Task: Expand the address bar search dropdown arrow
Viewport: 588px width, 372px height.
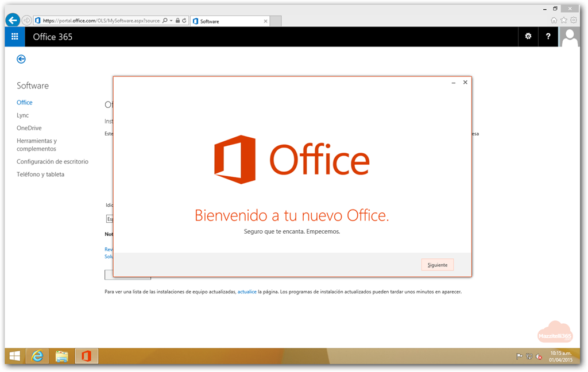Action: coord(171,21)
